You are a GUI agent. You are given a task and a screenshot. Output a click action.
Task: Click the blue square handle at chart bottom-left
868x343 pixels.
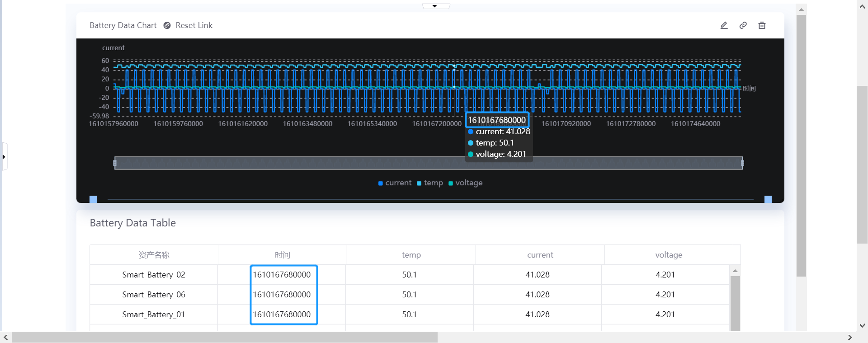(93, 199)
